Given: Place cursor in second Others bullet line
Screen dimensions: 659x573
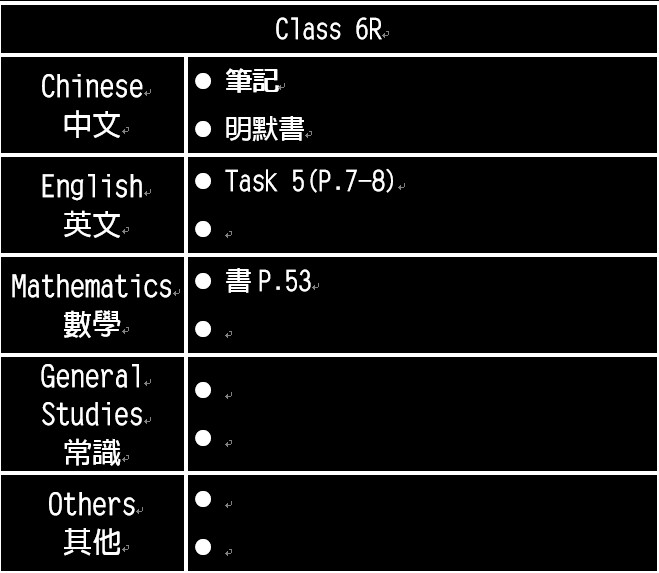Looking at the screenshot, I should pyautogui.click(x=228, y=547).
